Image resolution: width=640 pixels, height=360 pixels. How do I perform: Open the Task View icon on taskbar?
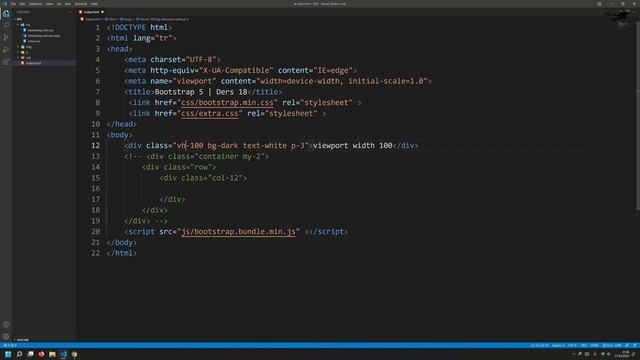30,354
